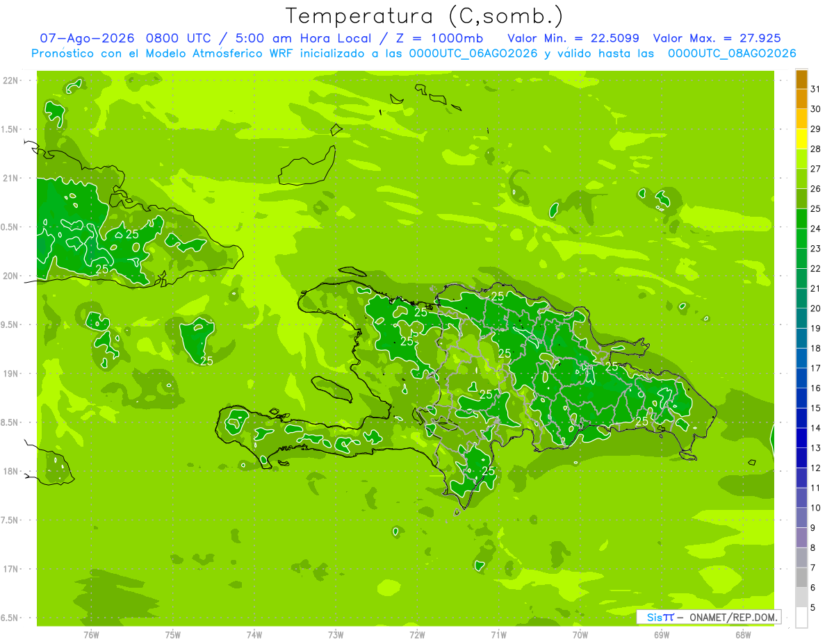Click the legend value '22'

point(815,268)
